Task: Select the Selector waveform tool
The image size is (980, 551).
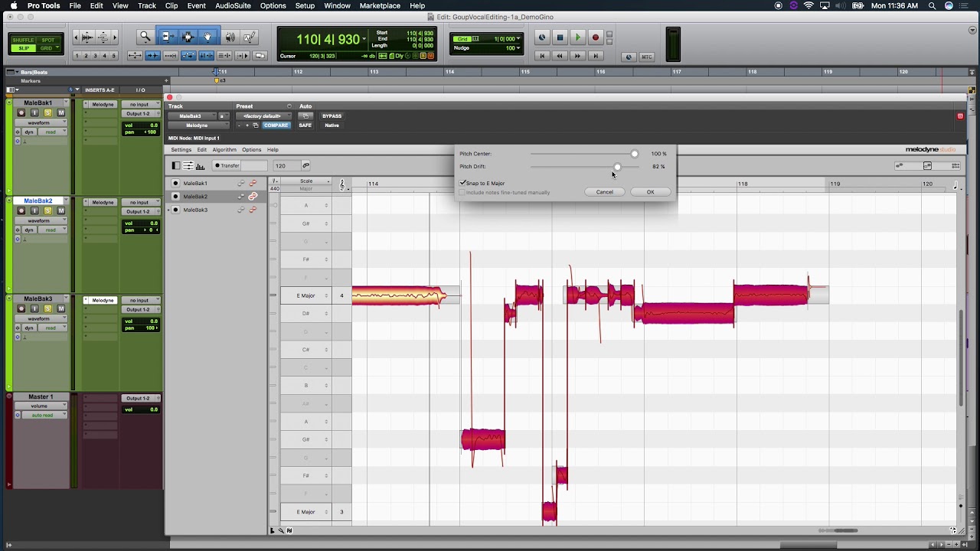Action: click(x=188, y=37)
